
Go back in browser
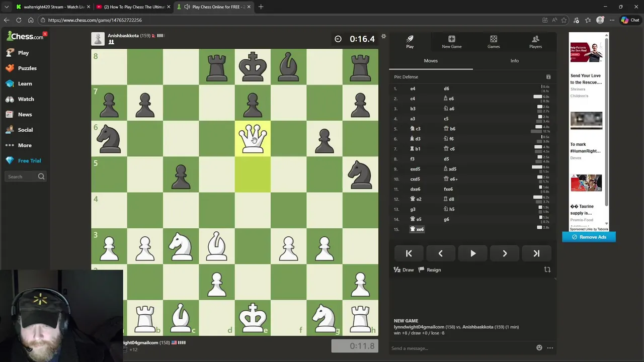7,20
